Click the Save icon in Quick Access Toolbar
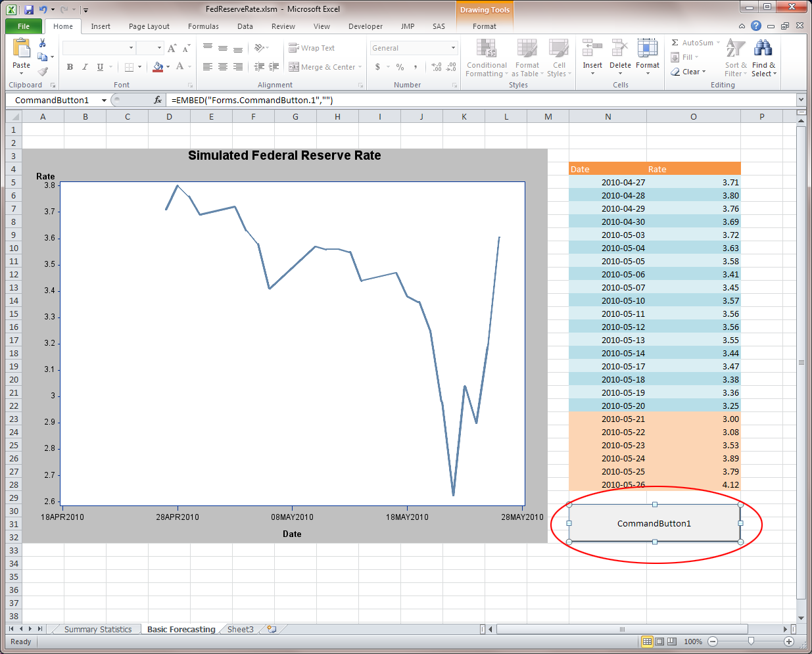 [29, 10]
